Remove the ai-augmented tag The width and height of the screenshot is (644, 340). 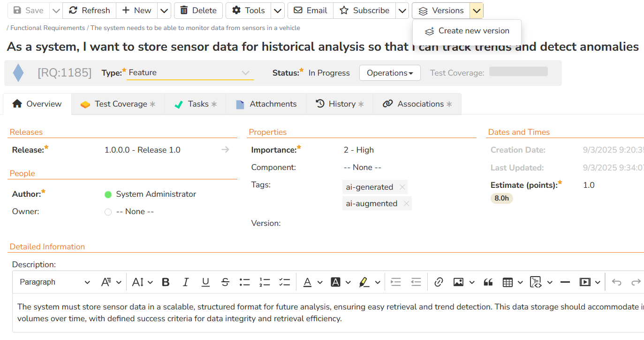(x=406, y=203)
